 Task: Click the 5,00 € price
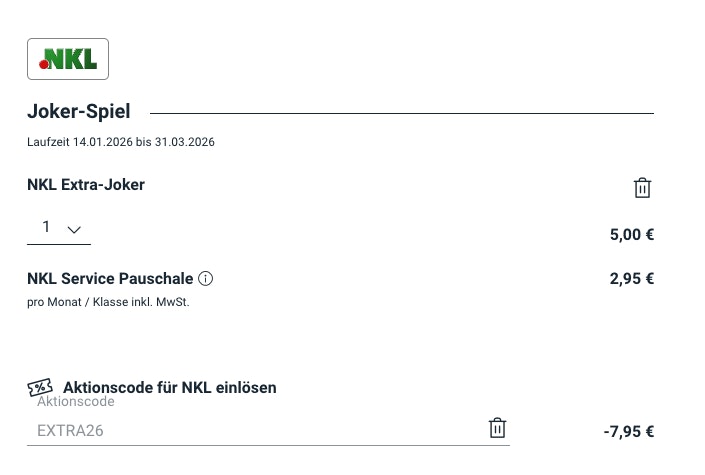point(631,236)
